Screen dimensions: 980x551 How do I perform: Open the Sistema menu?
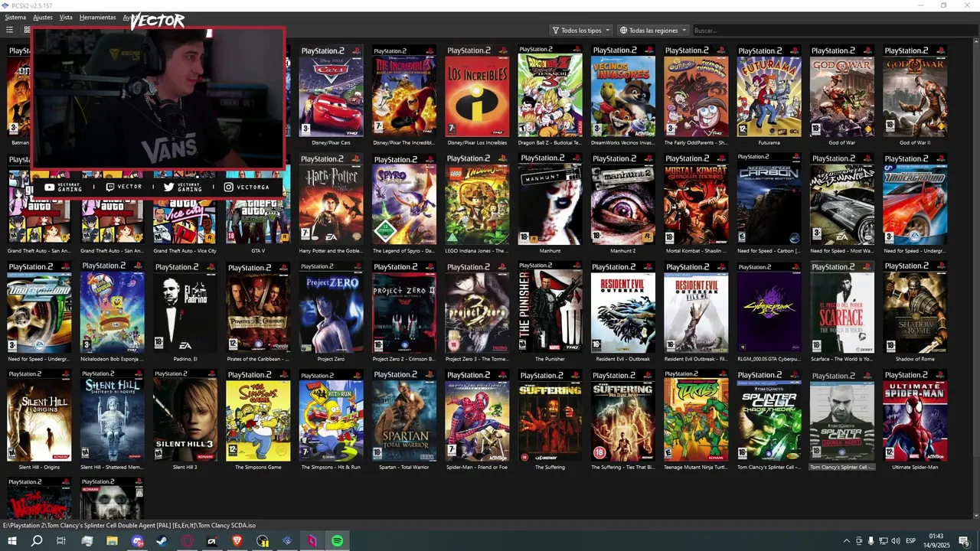tap(15, 17)
